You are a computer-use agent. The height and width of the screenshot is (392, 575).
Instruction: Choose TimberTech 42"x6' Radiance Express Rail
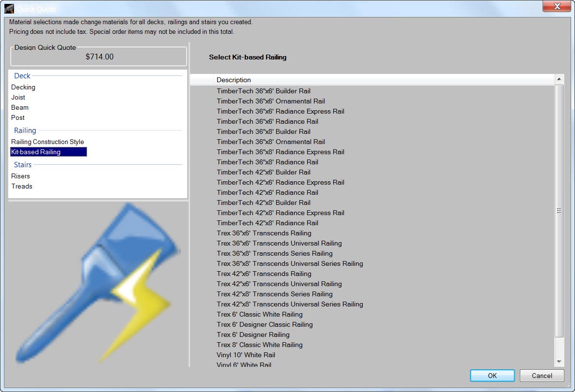(x=280, y=182)
